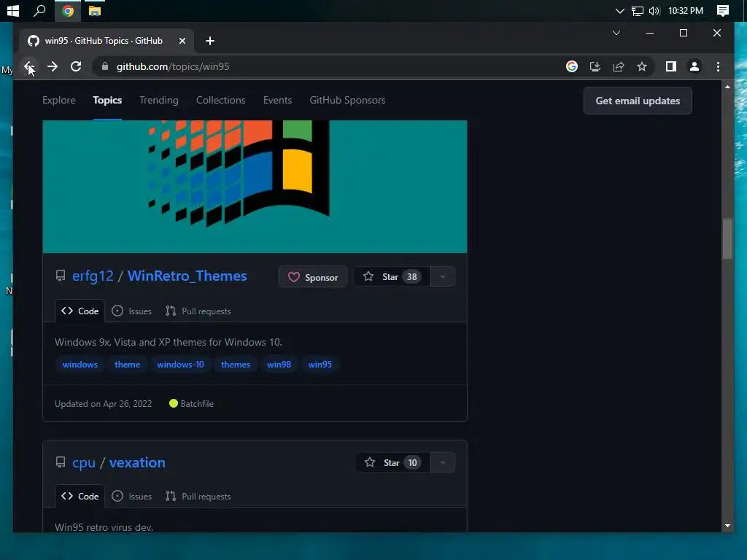Show hidden system tray icons

619,10
